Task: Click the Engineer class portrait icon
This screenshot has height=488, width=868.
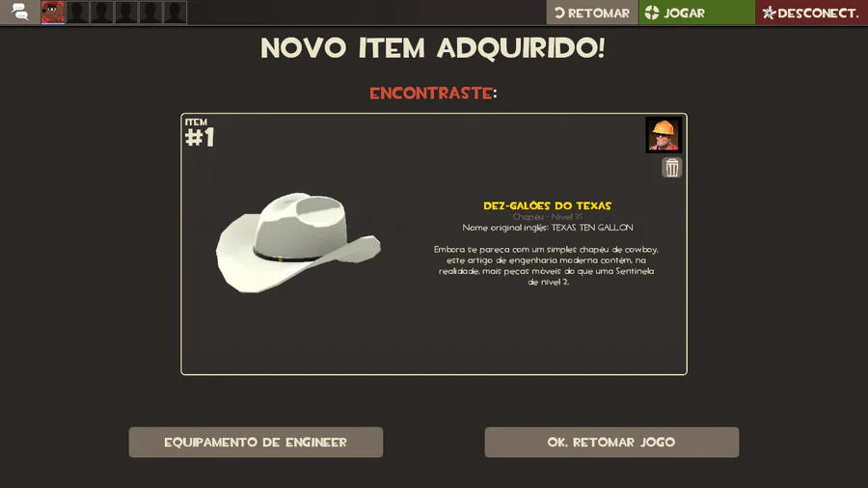Action: (x=664, y=134)
